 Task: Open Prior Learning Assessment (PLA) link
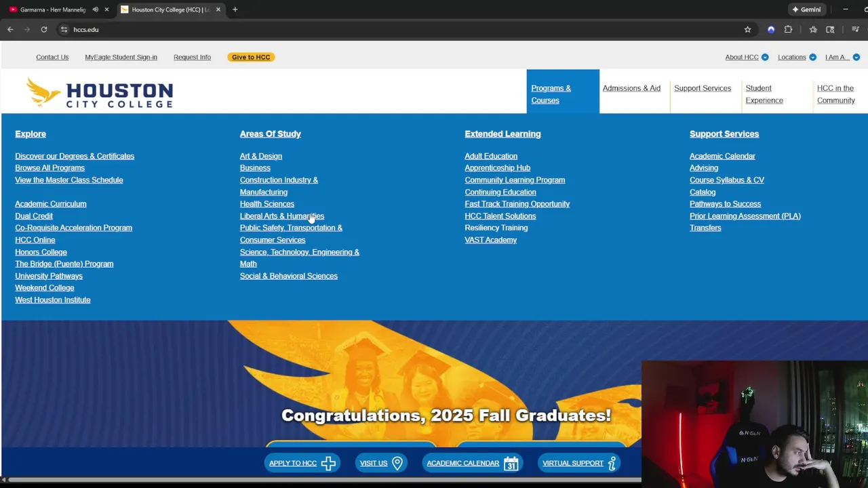click(745, 216)
